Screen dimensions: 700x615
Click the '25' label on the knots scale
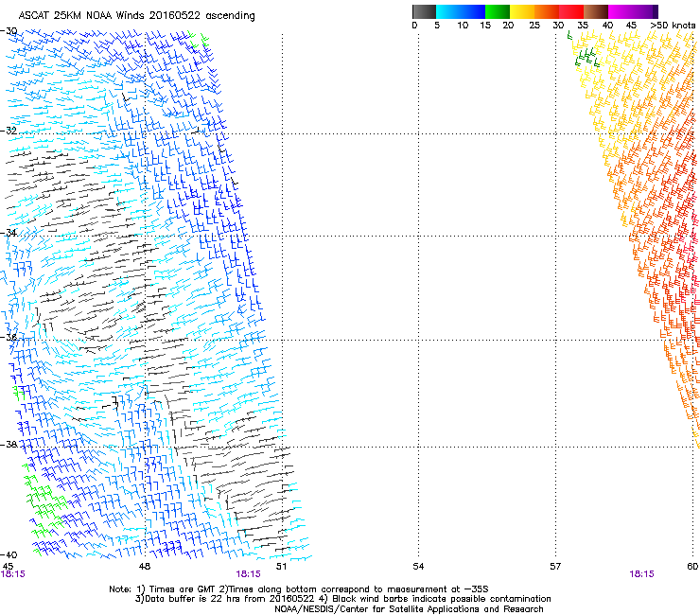pyautogui.click(x=534, y=26)
